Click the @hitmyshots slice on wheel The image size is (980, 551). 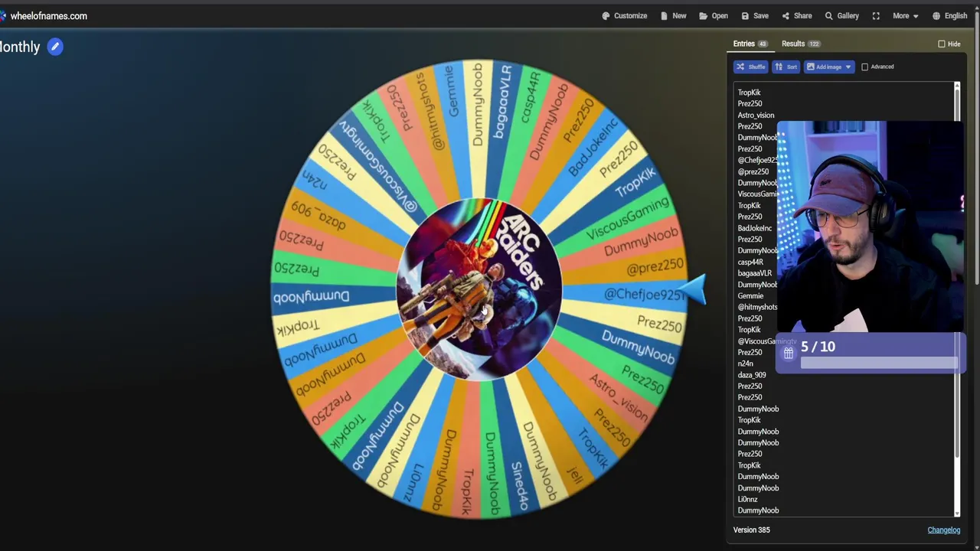(x=430, y=109)
